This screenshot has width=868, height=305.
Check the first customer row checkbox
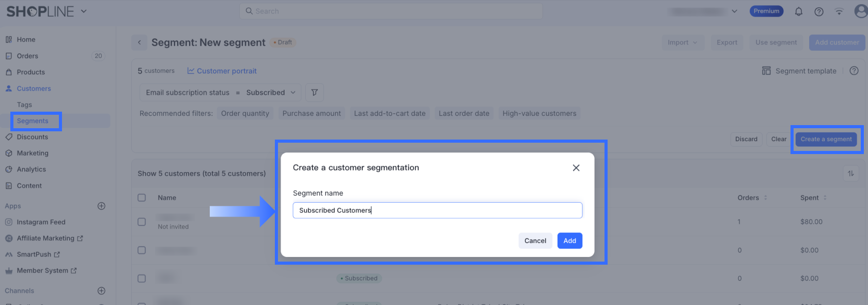[x=142, y=222]
